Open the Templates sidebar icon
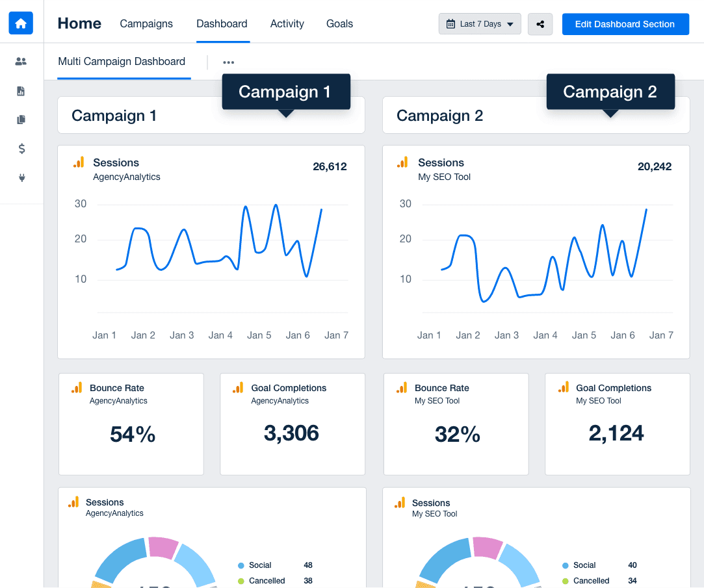704x588 pixels. point(21,120)
